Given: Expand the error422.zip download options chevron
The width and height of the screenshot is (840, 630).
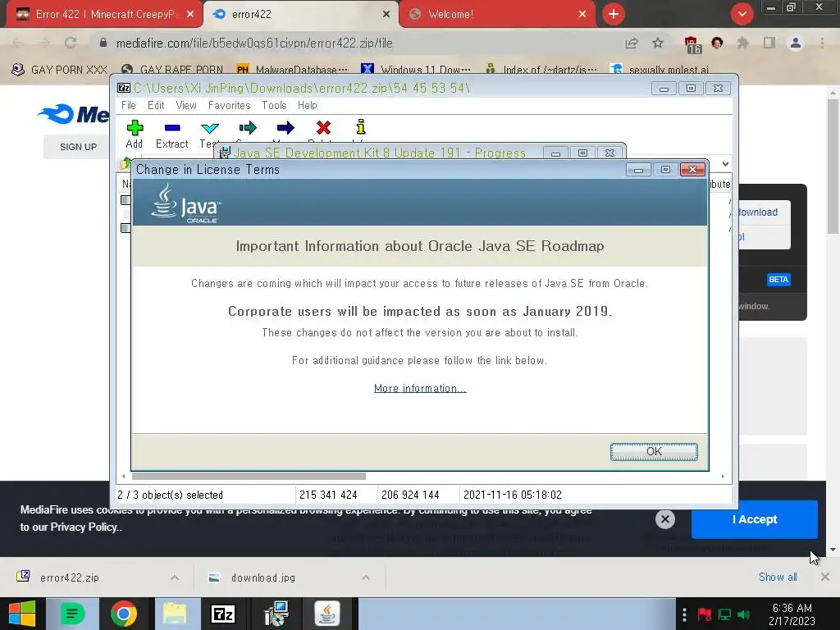Looking at the screenshot, I should click(x=175, y=577).
